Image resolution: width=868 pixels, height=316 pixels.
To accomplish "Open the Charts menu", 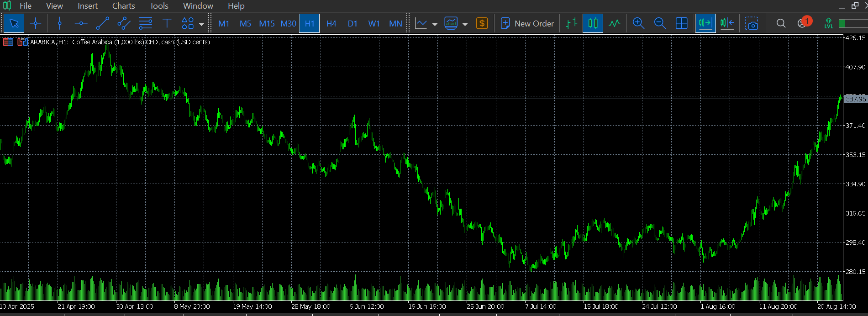I will point(123,6).
